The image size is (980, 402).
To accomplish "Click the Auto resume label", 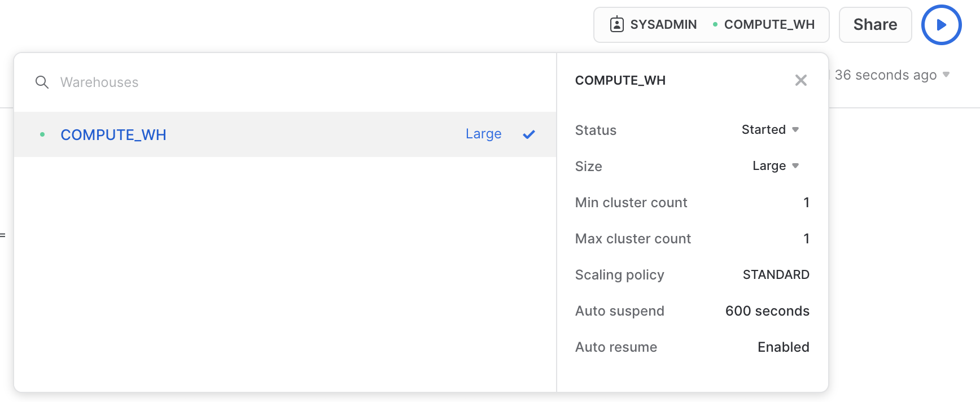I will [616, 347].
